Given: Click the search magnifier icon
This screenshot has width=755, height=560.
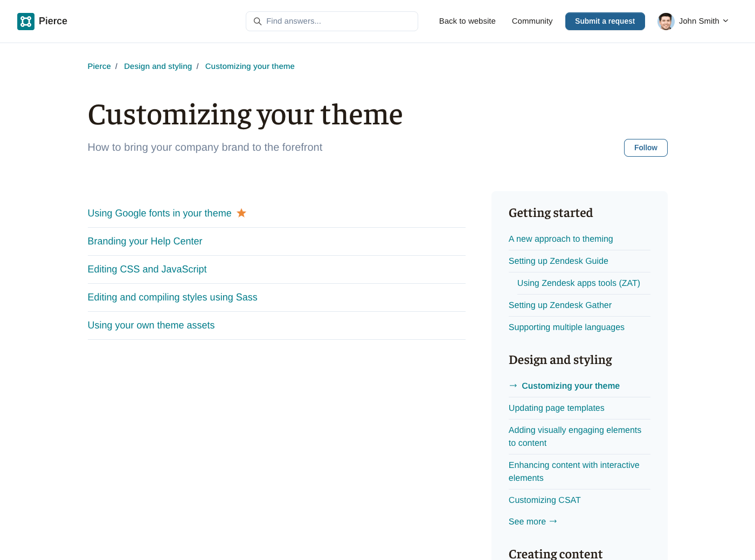Looking at the screenshot, I should coord(258,22).
